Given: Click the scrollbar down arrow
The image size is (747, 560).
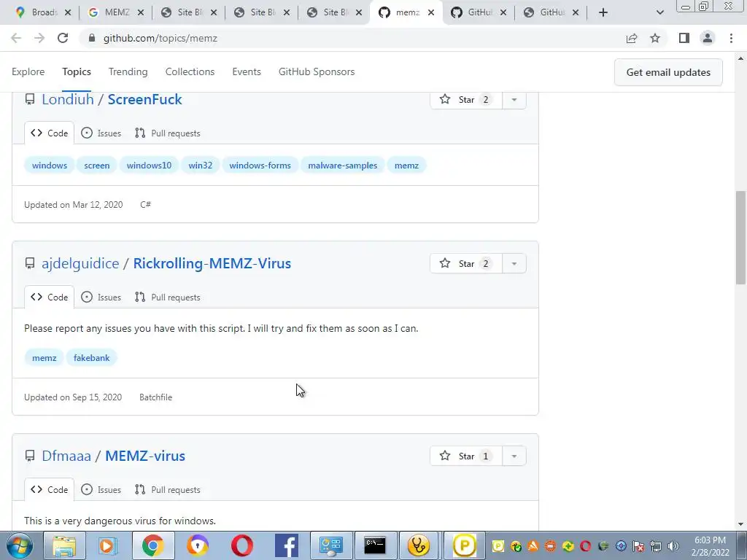Looking at the screenshot, I should [x=740, y=524].
